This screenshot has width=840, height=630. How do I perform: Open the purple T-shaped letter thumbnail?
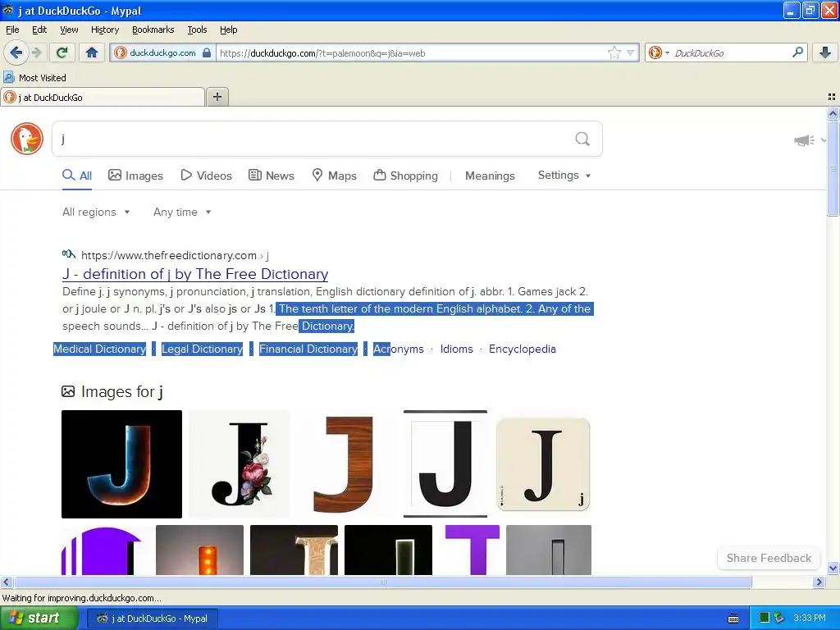[472, 550]
